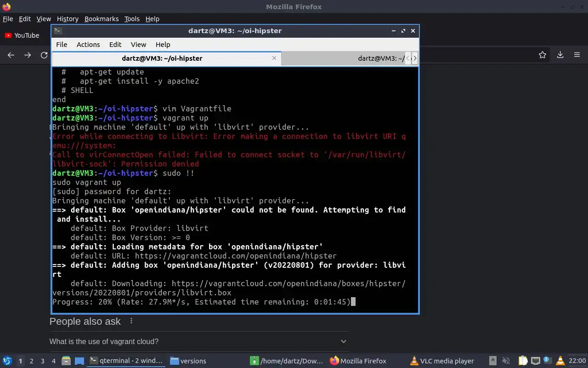
Task: Open clipboard manager tray icon
Action: pyautogui.click(x=523, y=361)
